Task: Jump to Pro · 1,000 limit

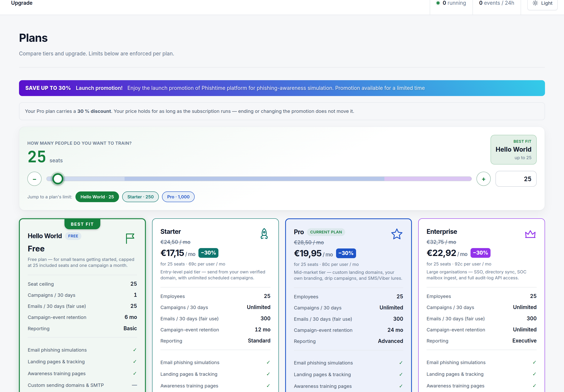Action: point(178,197)
